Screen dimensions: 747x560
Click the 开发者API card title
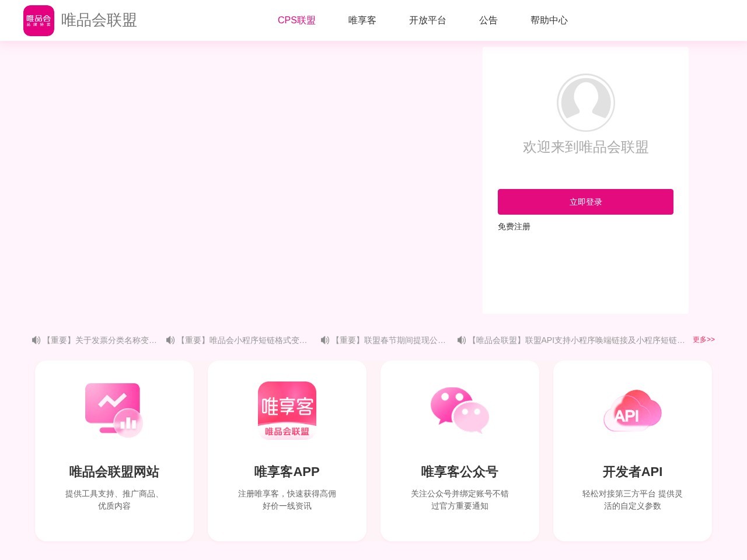[x=633, y=471]
